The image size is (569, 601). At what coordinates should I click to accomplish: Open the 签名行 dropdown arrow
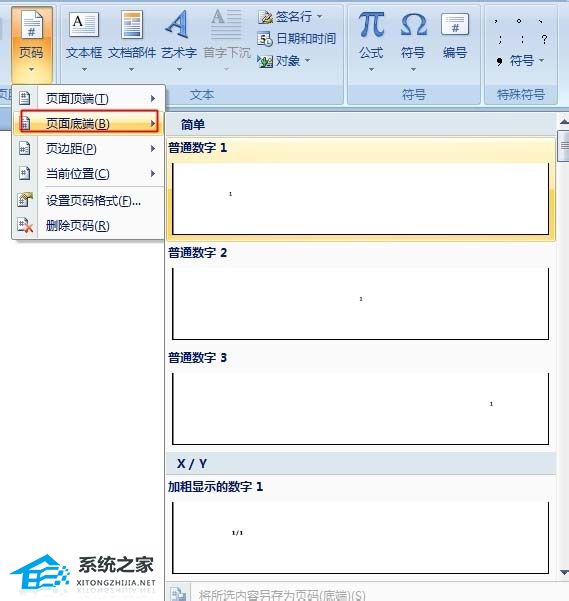click(x=320, y=16)
